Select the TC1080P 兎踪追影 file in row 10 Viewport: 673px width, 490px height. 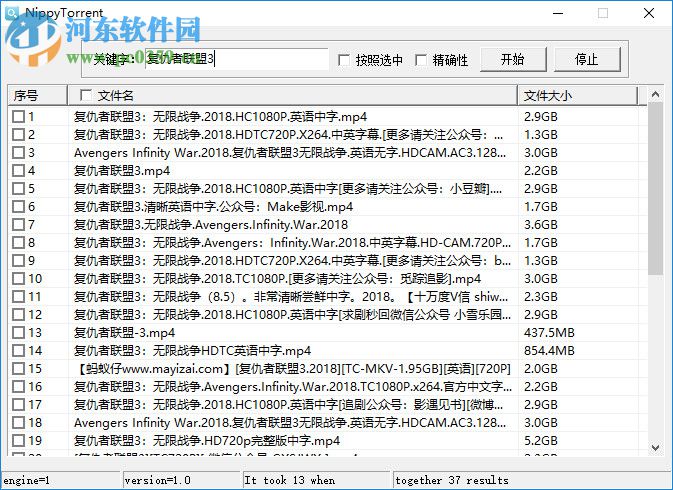coord(277,279)
